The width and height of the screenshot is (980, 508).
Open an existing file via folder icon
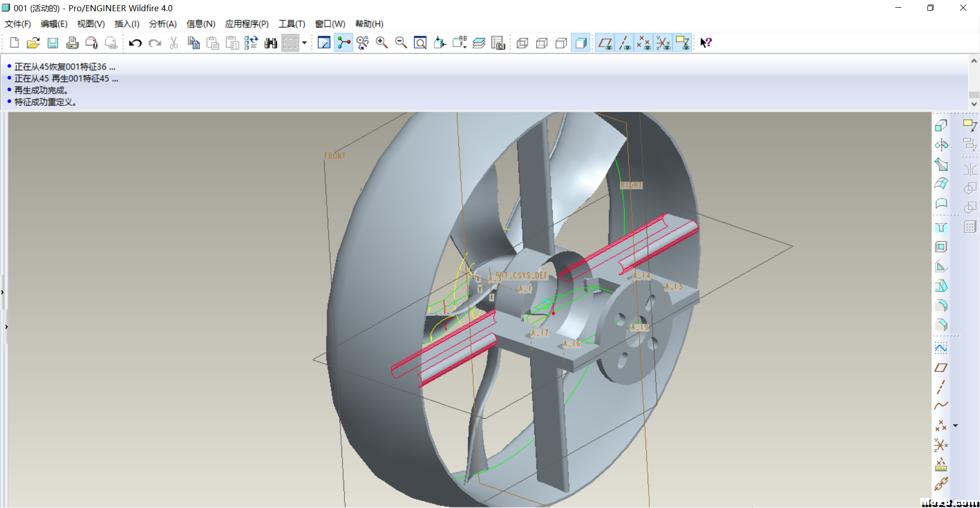33,43
